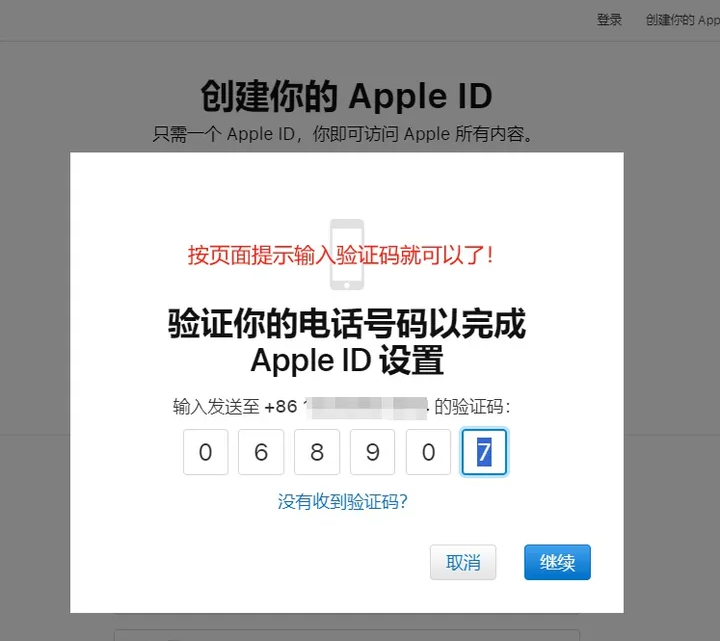The height and width of the screenshot is (641, 720).
Task: Select the second code box showing 6
Action: pos(261,452)
